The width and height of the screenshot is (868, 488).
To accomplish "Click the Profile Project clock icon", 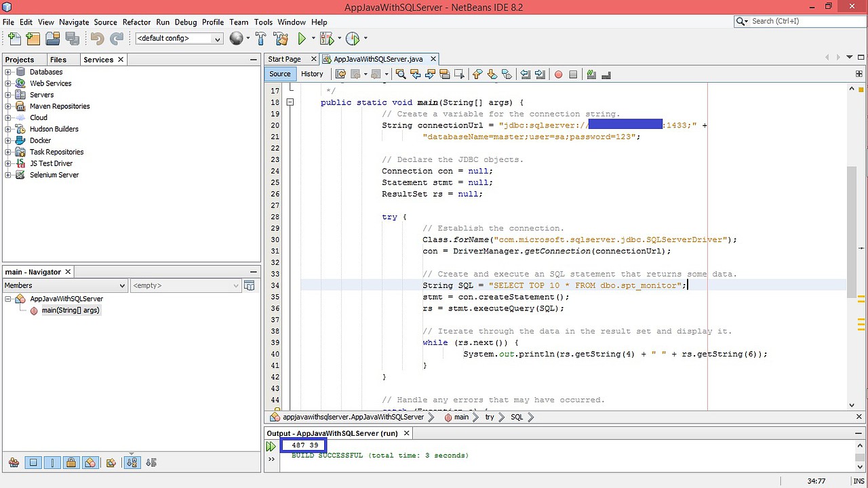I will 353,39.
